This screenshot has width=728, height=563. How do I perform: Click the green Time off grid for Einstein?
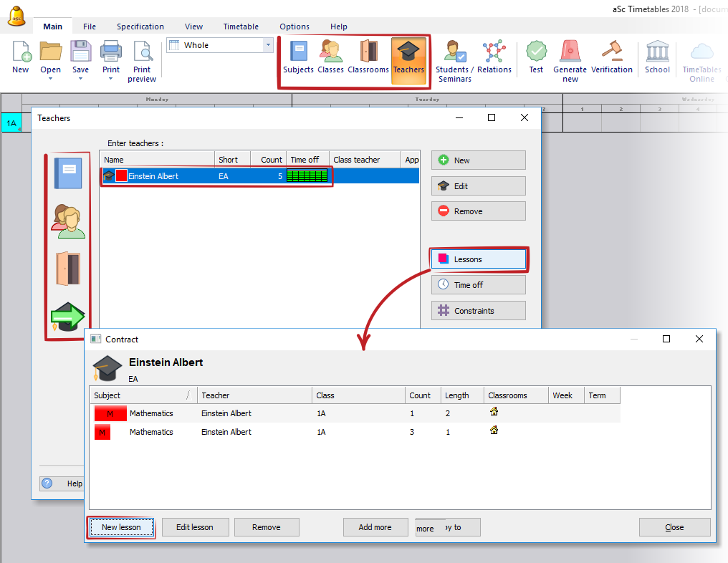click(307, 176)
